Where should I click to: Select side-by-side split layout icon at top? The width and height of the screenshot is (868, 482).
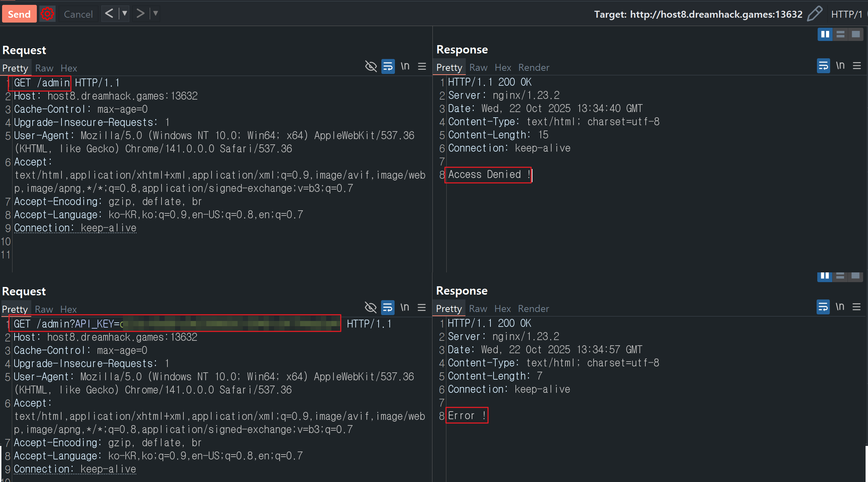825,34
